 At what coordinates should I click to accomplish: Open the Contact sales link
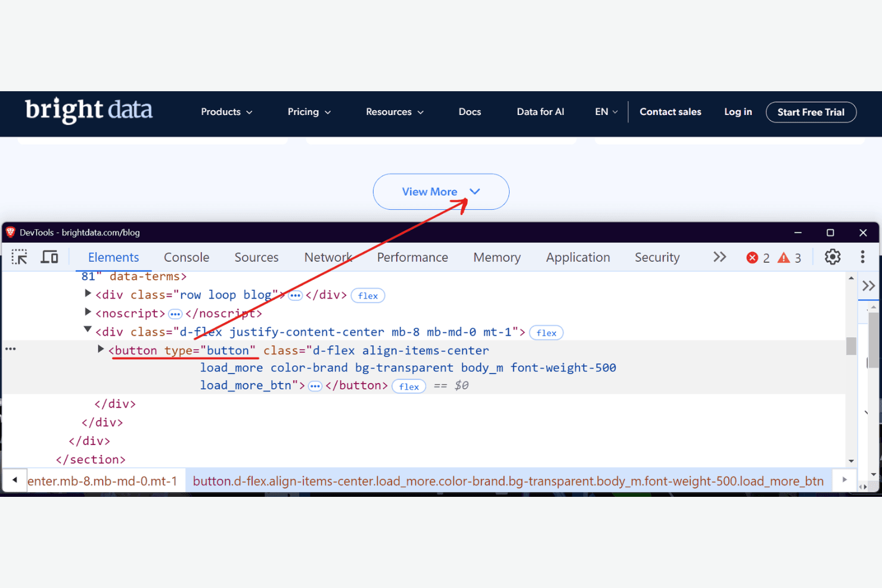pyautogui.click(x=670, y=112)
